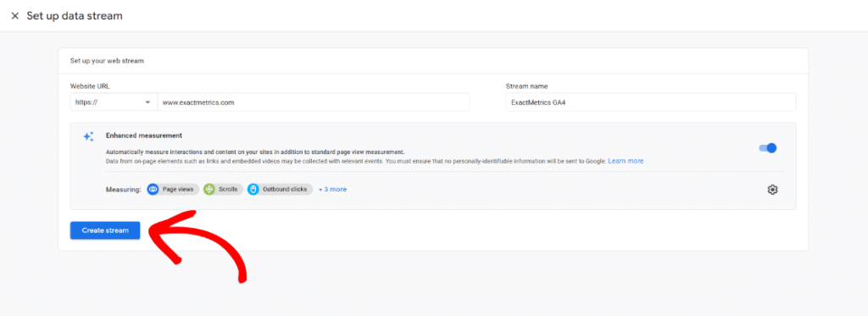
Task: Click the 'Set up data stream' title
Action: (x=75, y=16)
